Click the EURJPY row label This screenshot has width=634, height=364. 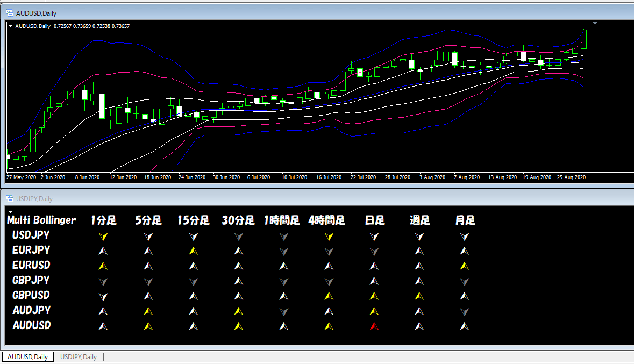[x=31, y=250]
